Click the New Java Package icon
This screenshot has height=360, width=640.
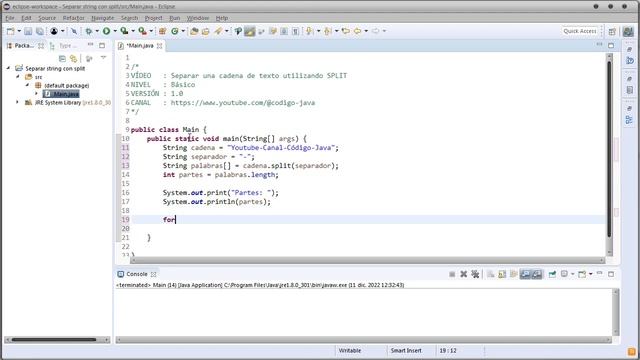point(162,31)
